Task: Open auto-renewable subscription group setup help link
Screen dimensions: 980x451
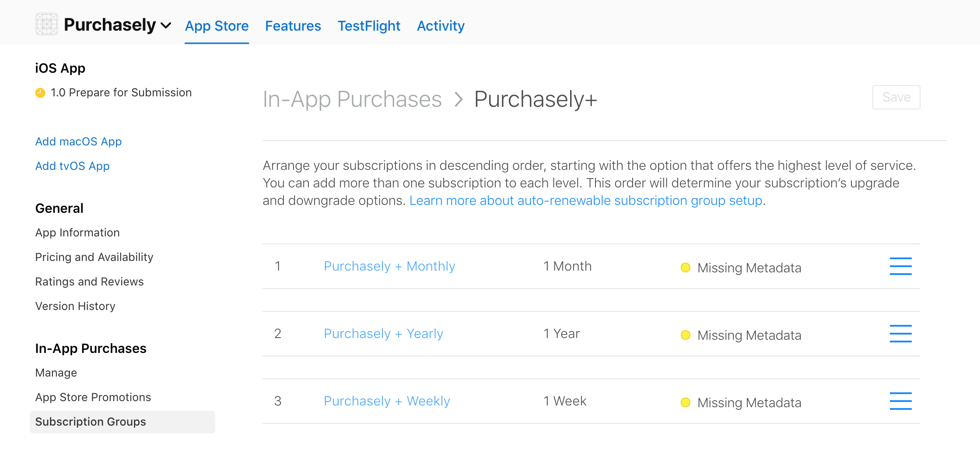Action: click(586, 201)
